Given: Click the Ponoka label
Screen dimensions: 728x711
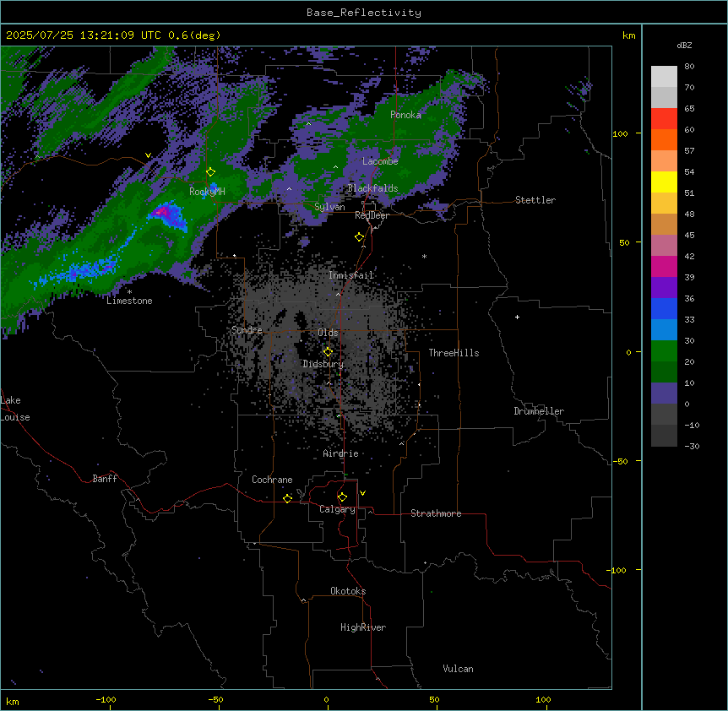Looking at the screenshot, I should [405, 115].
